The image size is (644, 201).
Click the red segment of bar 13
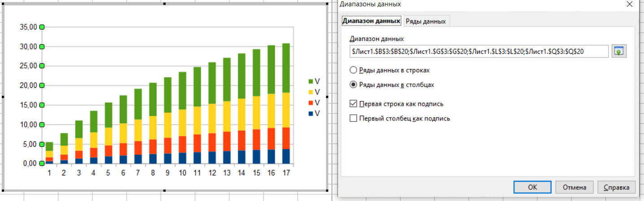(227, 141)
